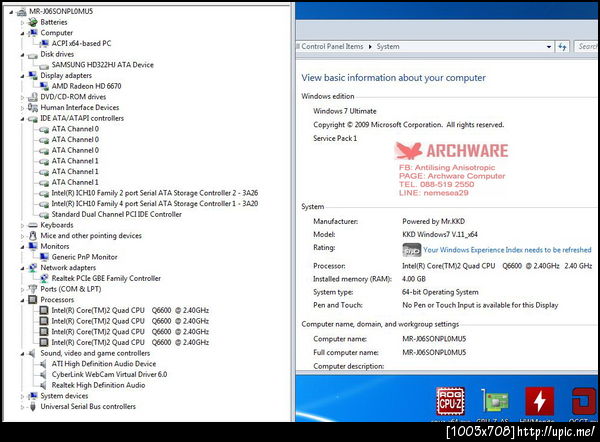This screenshot has width=600, height=442.
Task: Open the GPU-Z desktop icon
Action: click(x=494, y=401)
